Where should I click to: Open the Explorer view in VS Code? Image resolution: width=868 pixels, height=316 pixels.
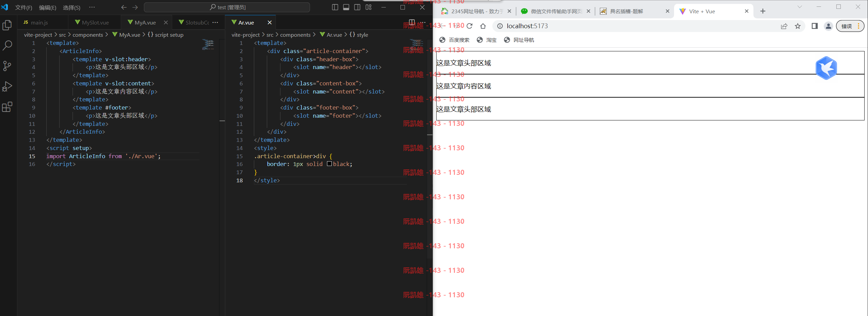tap(7, 25)
